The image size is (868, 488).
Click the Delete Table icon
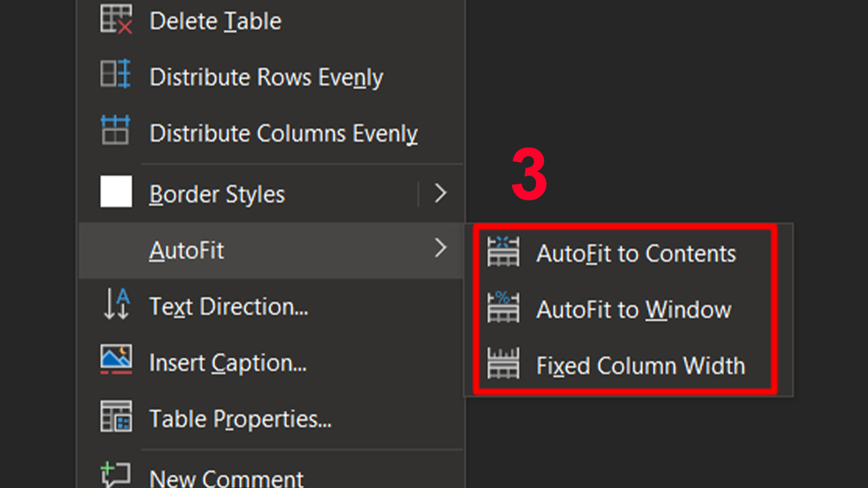[116, 20]
